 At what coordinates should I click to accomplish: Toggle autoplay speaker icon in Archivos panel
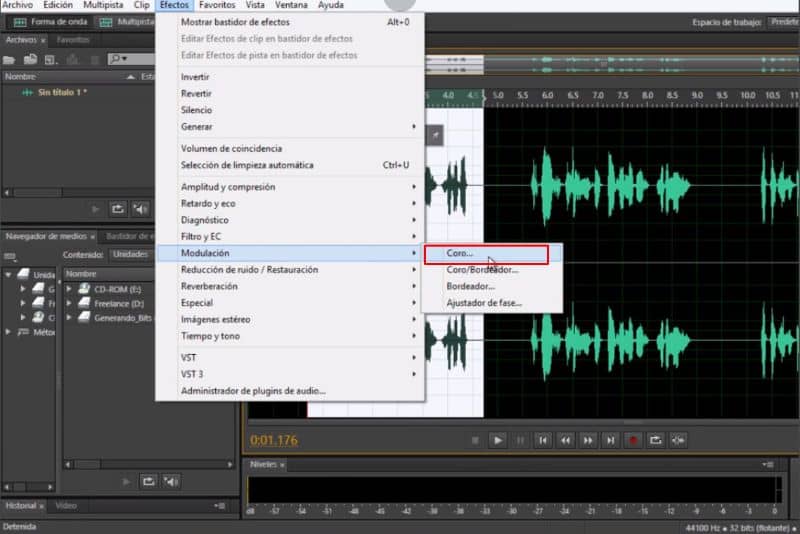(x=141, y=209)
